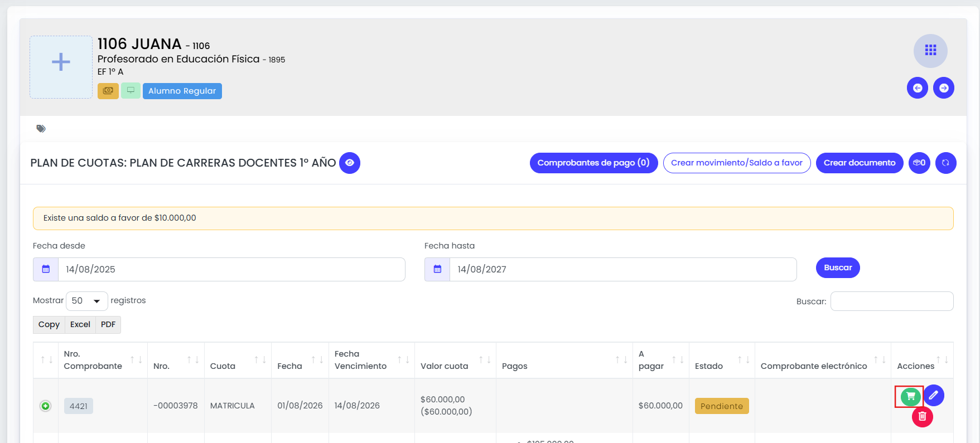
Task: Click the Fecha hasta date field
Action: pos(623,269)
